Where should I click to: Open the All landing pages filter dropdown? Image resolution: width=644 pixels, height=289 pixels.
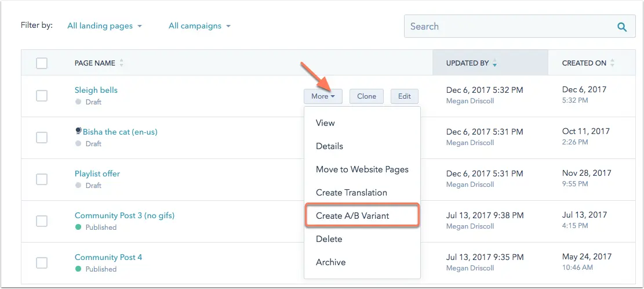point(104,26)
